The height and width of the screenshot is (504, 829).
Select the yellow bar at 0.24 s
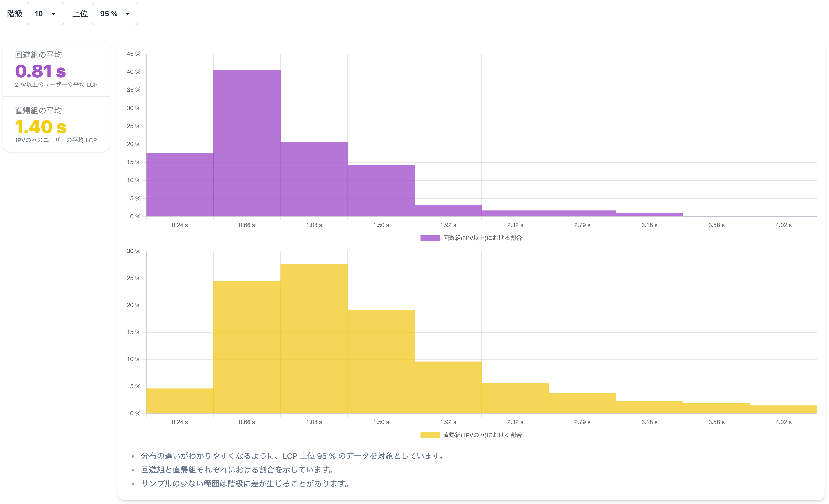point(180,401)
